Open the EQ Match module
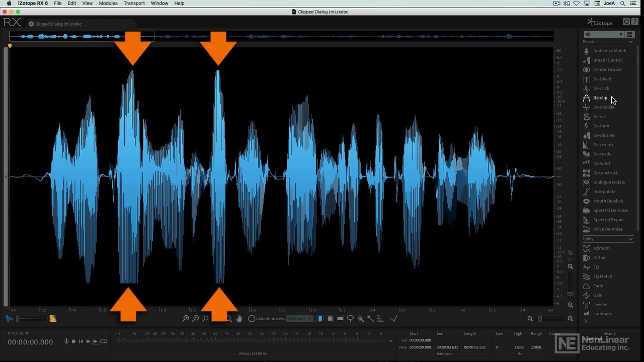The width and height of the screenshot is (644, 362). [x=598, y=277]
